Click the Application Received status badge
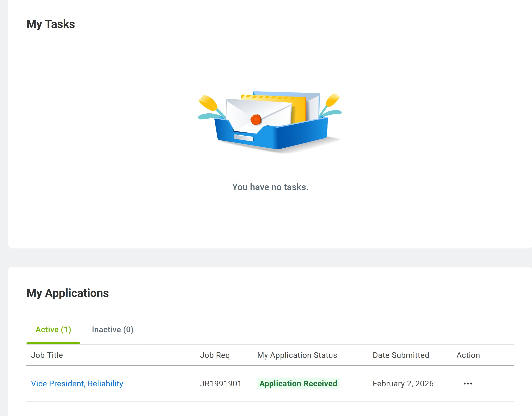Screen dimensions: 532x416 298,384
